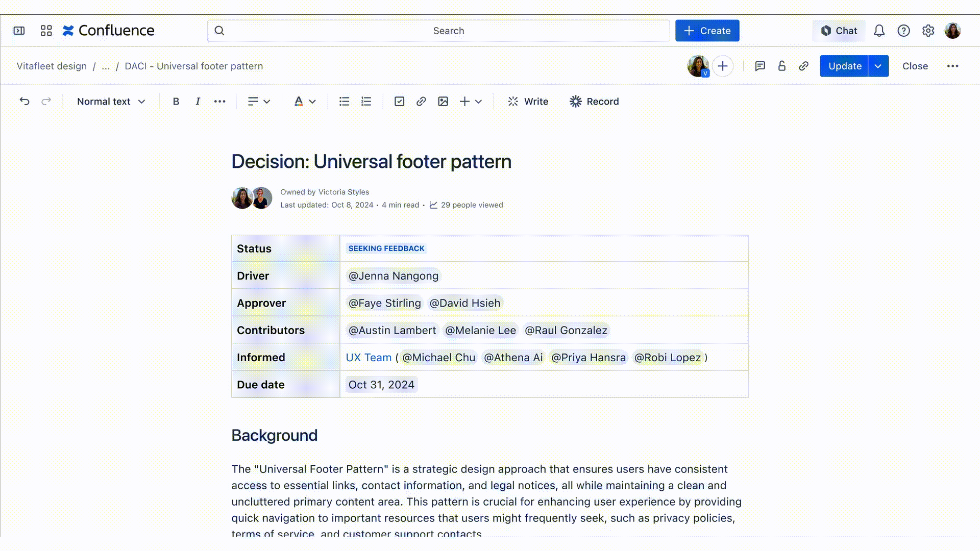980x551 pixels.
Task: Toggle bold formatting
Action: 176,101
